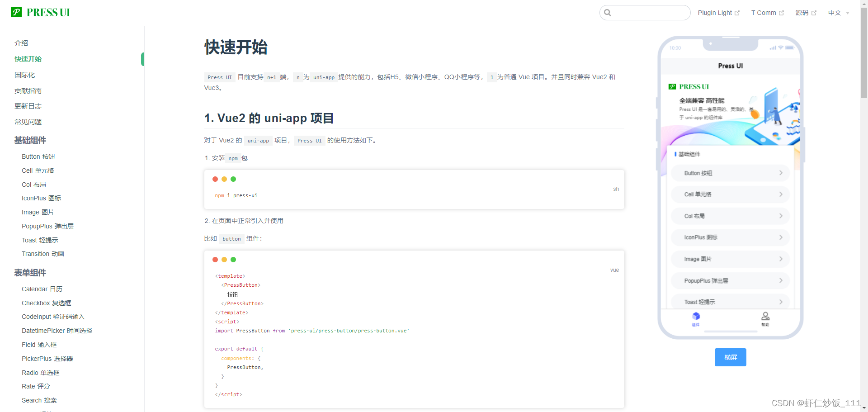Viewport: 868px width, 412px height.
Task: Expand Col 布局 chevron in phone preview
Action: pos(781,216)
